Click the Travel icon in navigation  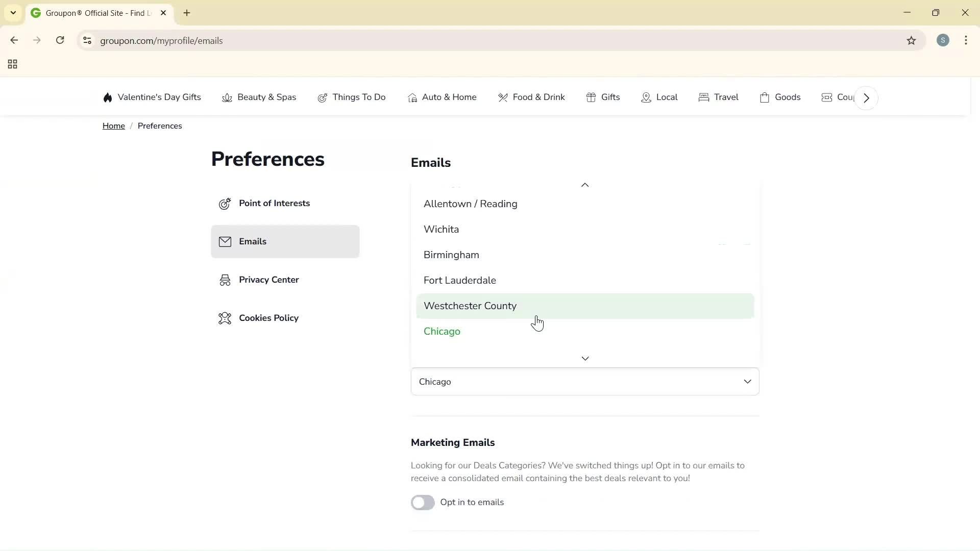[x=704, y=97]
